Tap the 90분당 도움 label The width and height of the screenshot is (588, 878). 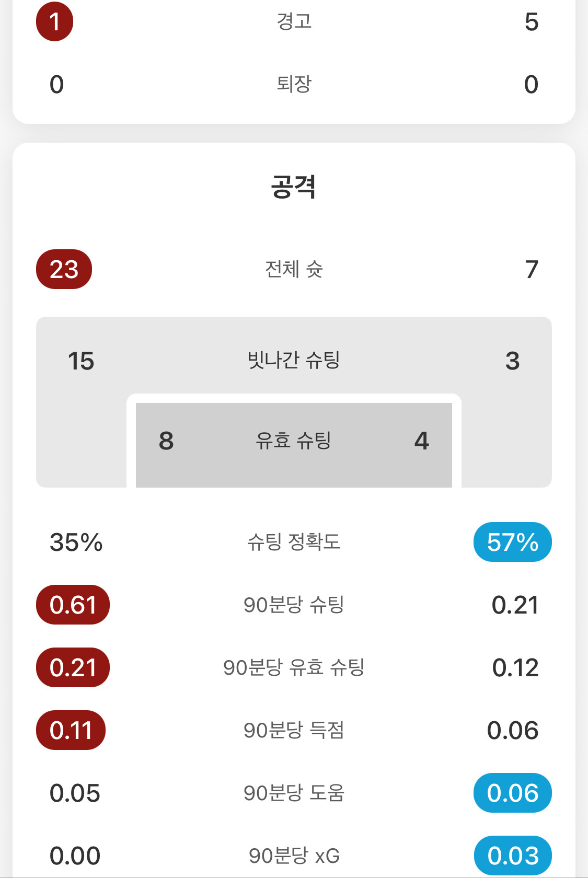pos(294,793)
